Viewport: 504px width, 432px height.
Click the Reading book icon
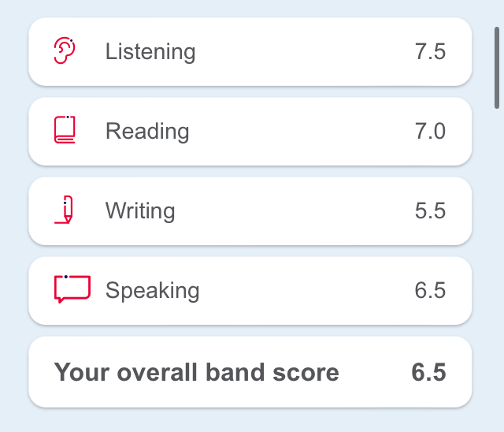click(65, 129)
